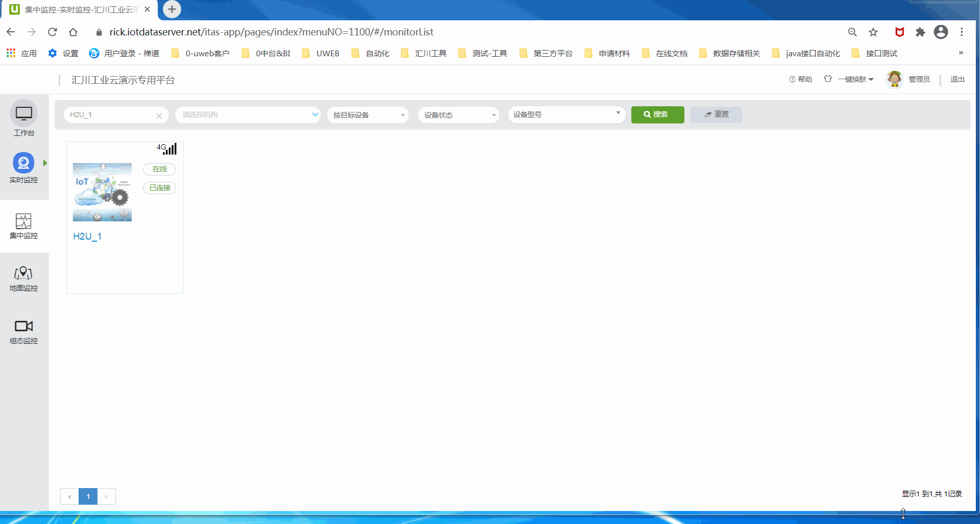Expand the 请选择机构 organization dropdown

(248, 115)
